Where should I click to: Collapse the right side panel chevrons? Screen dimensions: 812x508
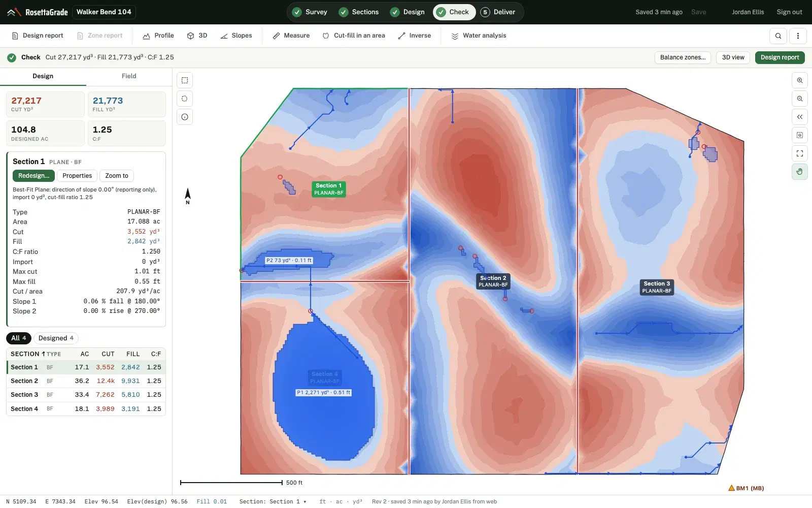click(x=800, y=117)
